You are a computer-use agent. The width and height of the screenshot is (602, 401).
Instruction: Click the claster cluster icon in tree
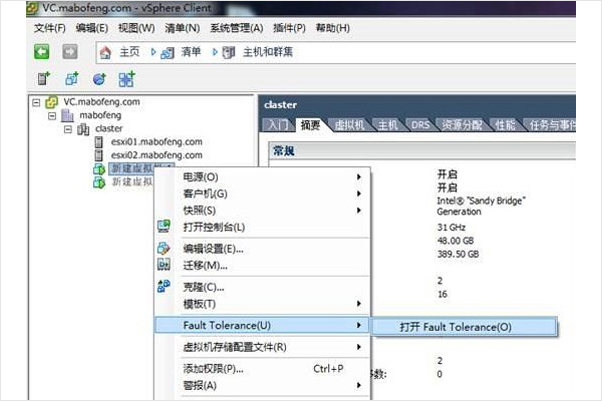point(83,129)
